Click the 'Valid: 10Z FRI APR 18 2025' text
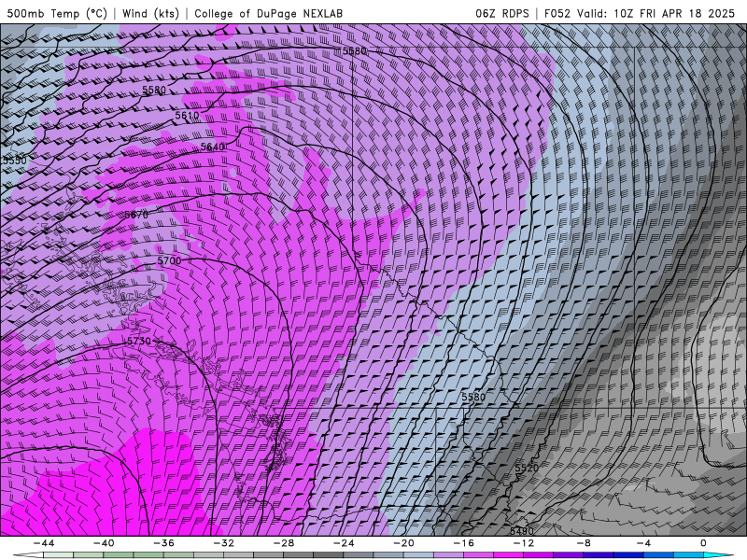The width and height of the screenshot is (747, 560). (x=656, y=13)
